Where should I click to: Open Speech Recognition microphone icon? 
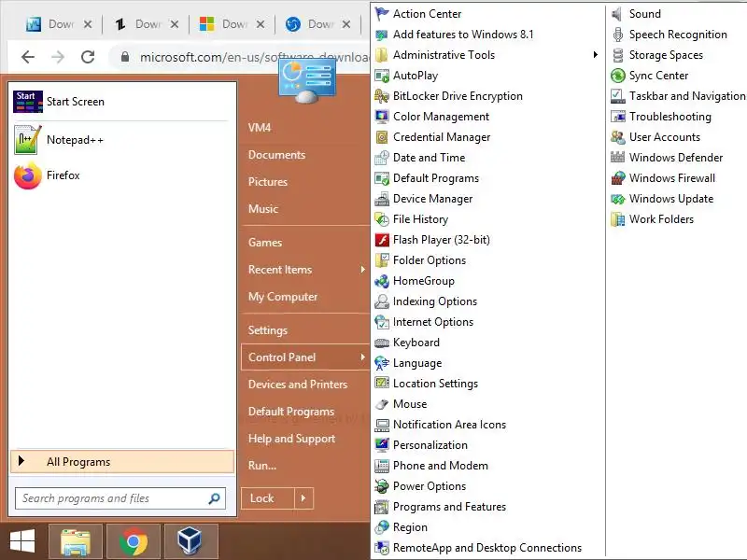coord(617,35)
